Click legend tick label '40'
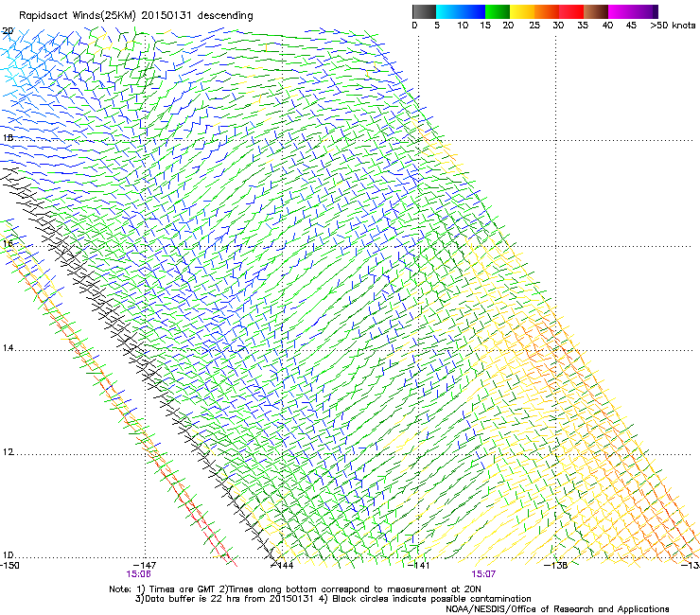Image resolution: width=700 pixels, height=615 pixels. click(x=607, y=26)
